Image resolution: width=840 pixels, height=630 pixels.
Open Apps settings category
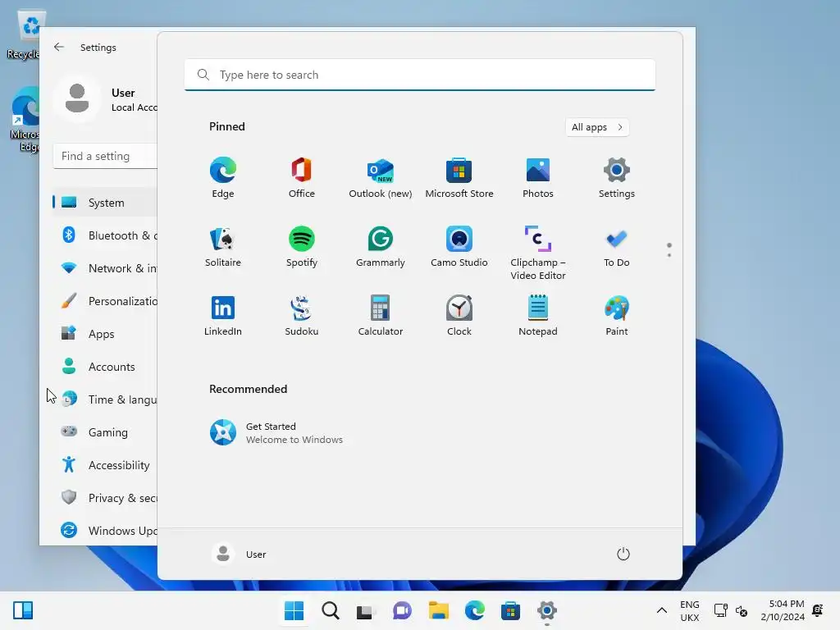click(105, 334)
